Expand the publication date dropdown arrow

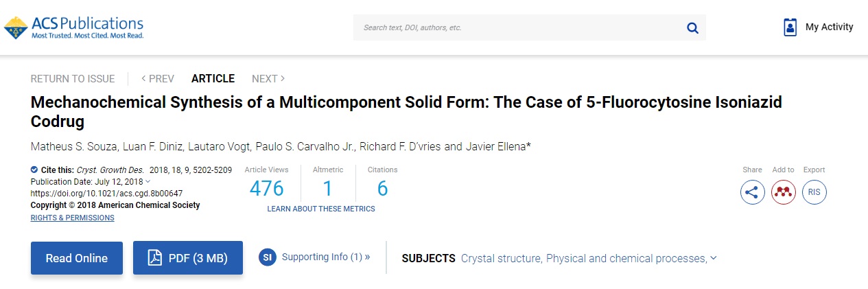click(149, 182)
